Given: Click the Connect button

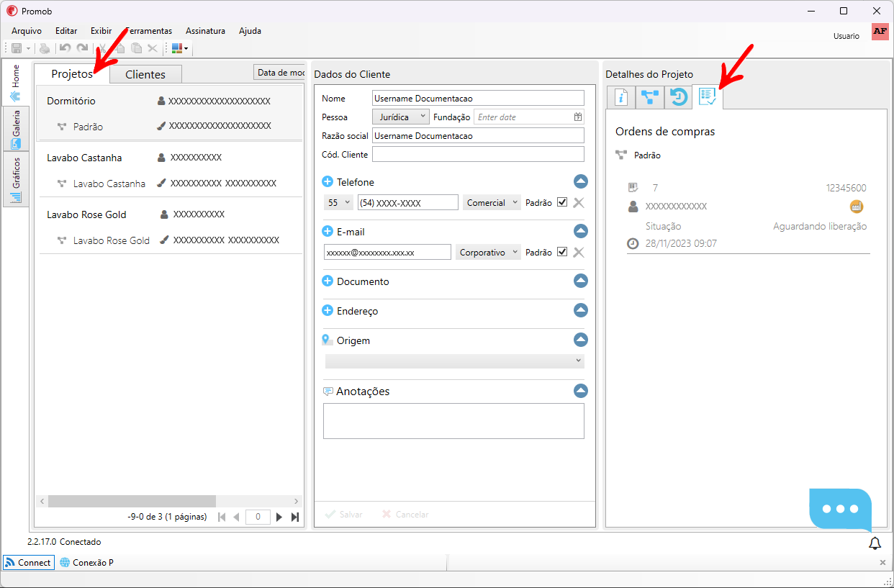Looking at the screenshot, I should click(x=28, y=563).
